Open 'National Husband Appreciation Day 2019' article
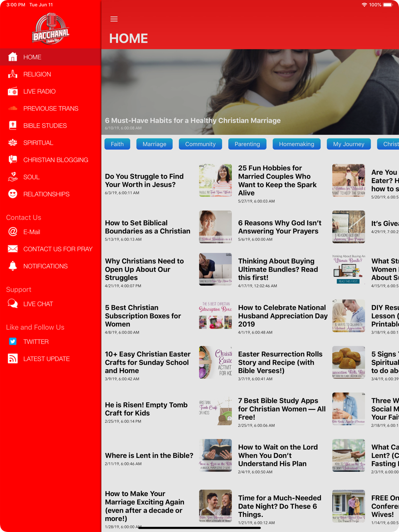 click(283, 316)
